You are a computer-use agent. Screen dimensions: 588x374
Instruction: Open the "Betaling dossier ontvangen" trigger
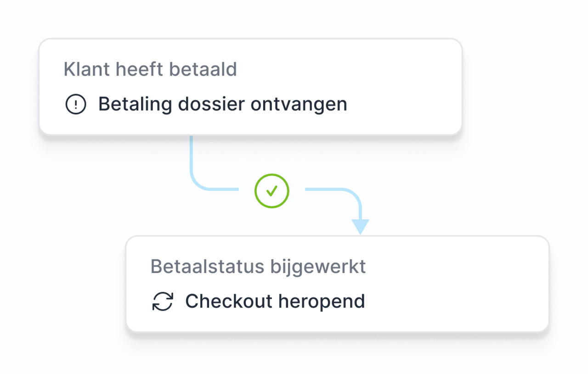click(222, 105)
